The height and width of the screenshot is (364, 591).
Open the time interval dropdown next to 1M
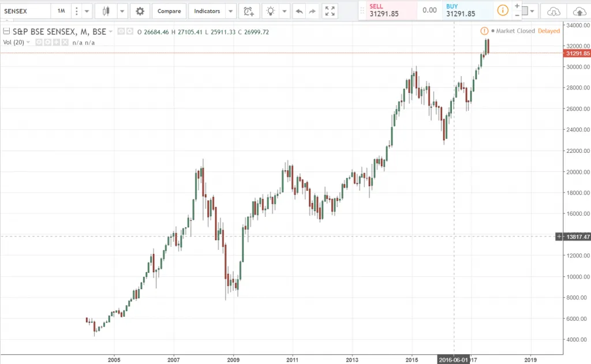87,10
